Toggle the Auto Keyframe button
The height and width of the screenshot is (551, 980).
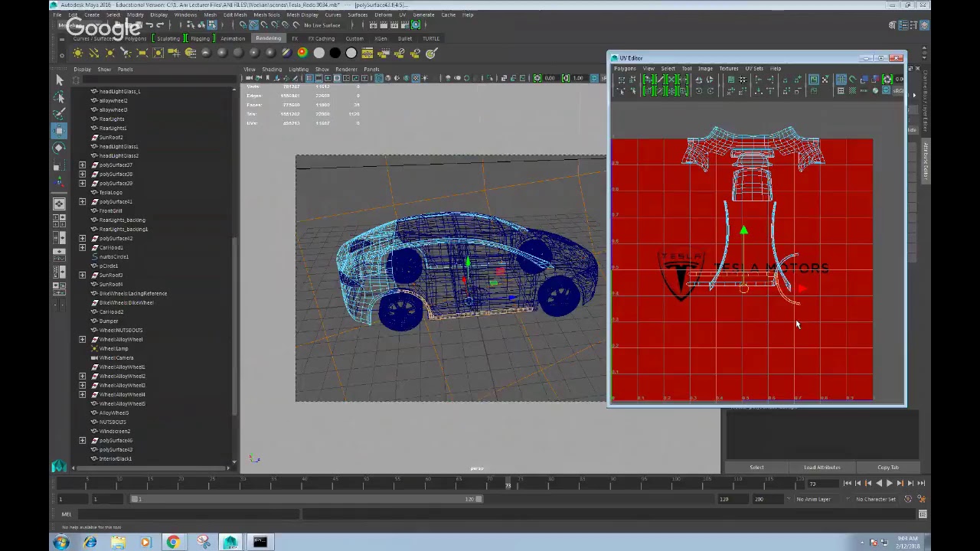tap(908, 499)
